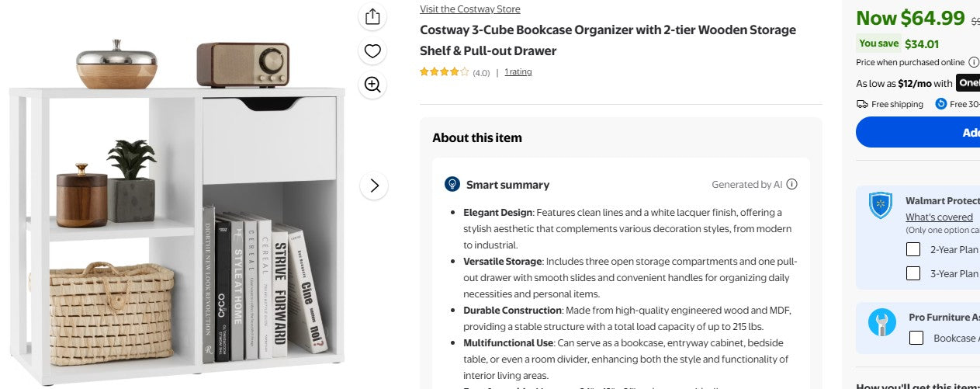
Task: Click the share icon above the wishlist heart
Action: (372, 16)
